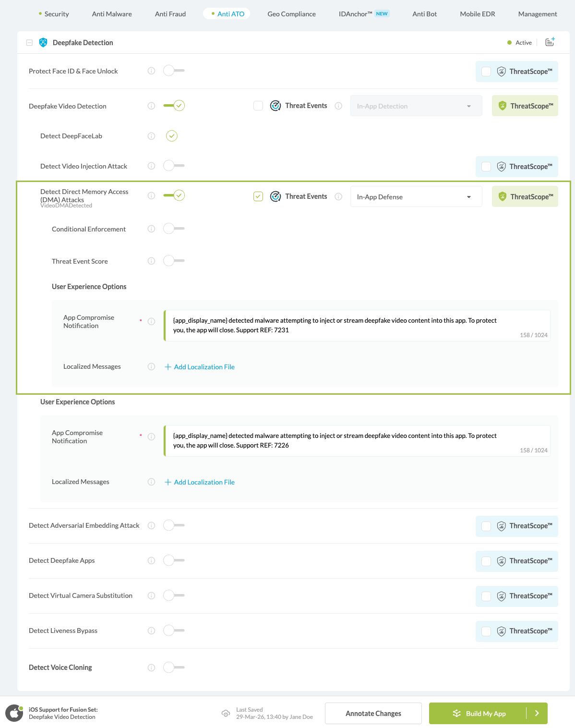Open ThreatScope for Protect Face ID & Face Unlock
Screen dimensions: 575x728
(516, 71)
